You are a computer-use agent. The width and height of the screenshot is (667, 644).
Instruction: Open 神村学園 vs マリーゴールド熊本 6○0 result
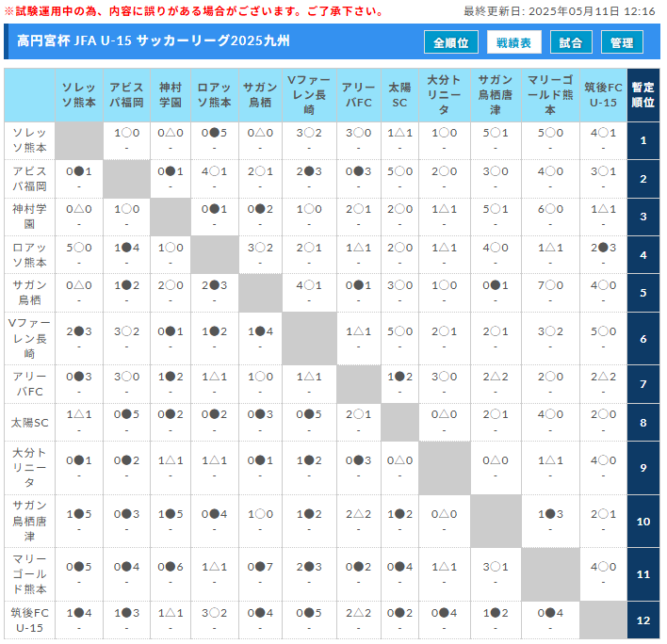click(550, 209)
